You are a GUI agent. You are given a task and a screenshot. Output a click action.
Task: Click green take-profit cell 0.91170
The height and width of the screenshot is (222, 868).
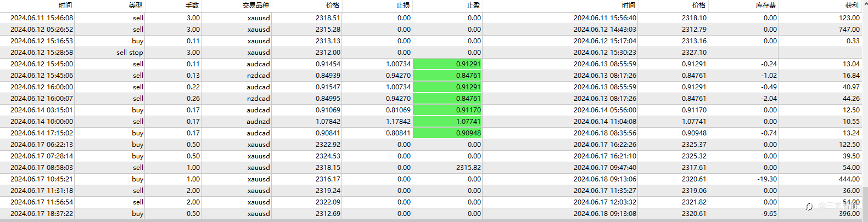pyautogui.click(x=447, y=110)
